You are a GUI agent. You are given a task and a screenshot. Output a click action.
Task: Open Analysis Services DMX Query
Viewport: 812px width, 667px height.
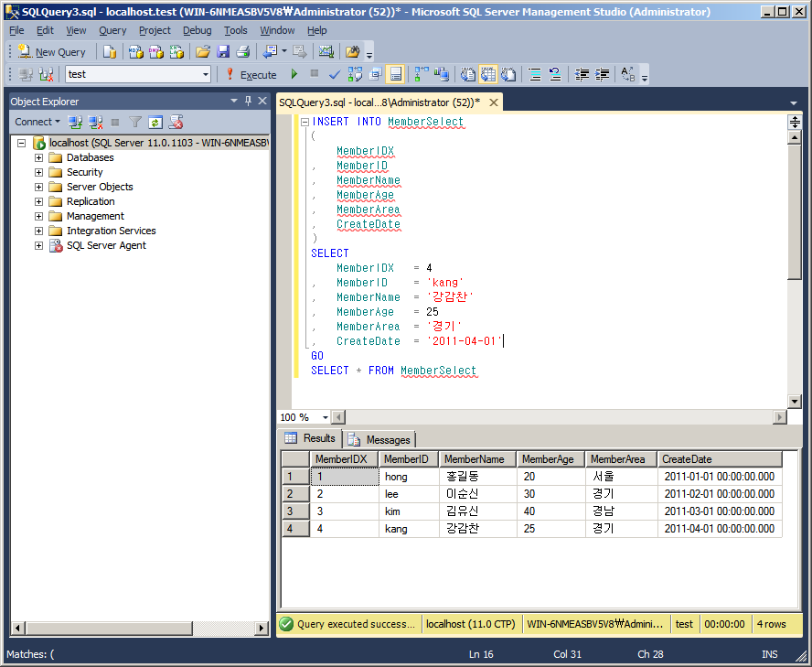pos(155,52)
